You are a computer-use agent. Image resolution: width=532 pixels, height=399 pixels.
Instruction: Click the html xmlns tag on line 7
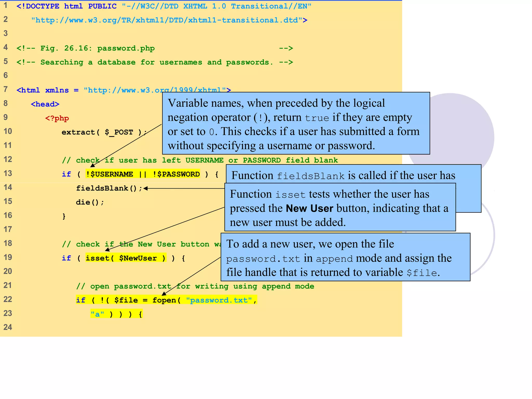tap(124, 90)
